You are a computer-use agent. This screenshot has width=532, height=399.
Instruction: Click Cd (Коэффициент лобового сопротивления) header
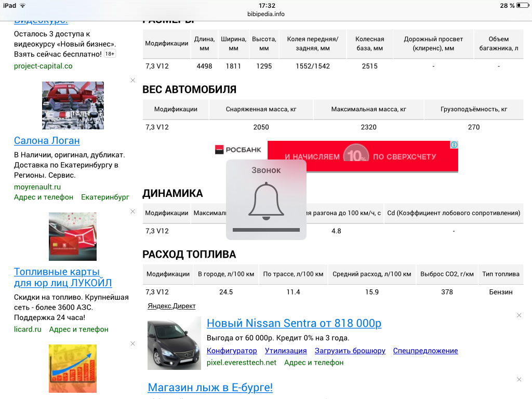tap(454, 213)
